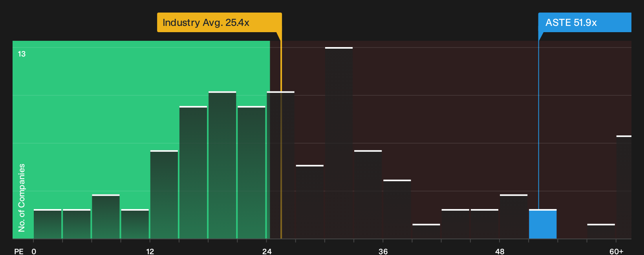Click the x-axis tick label '60+'
Viewport: 644px width, 255px height.
pyautogui.click(x=616, y=251)
